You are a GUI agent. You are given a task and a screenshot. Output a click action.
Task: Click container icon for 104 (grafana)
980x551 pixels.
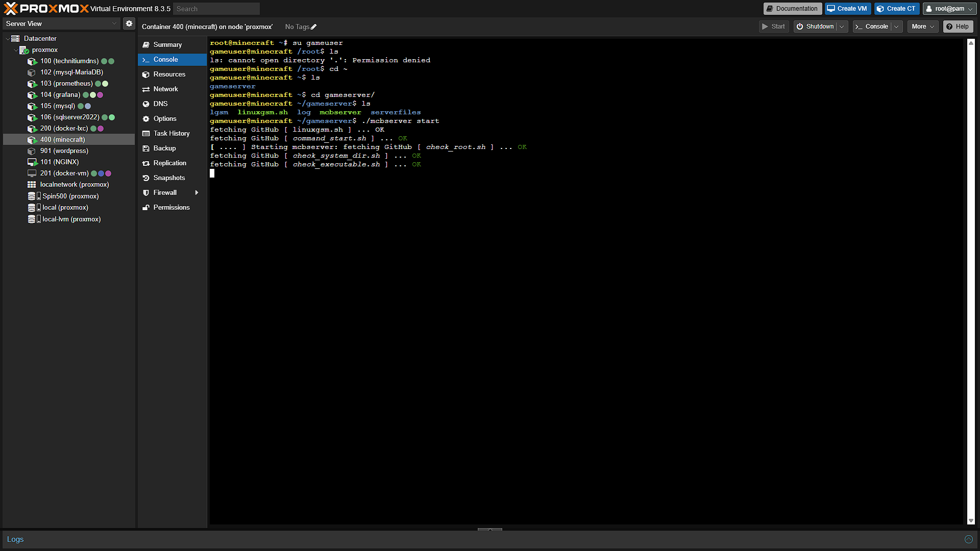32,95
